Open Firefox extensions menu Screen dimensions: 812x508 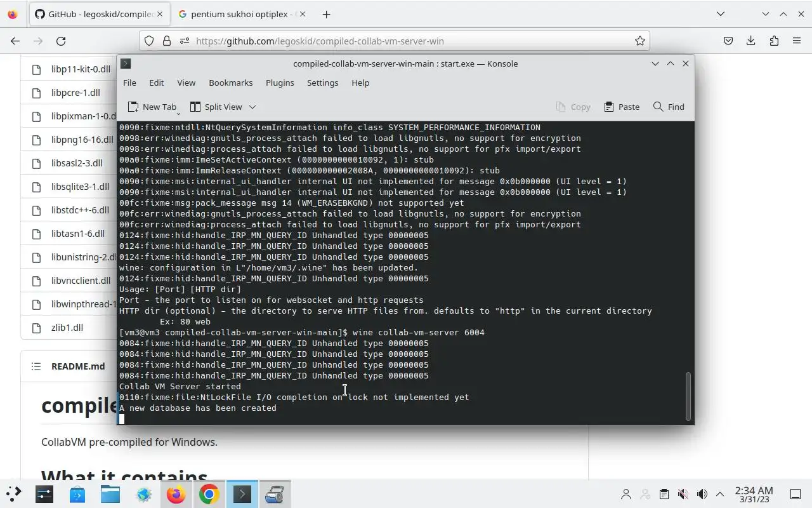(774, 41)
